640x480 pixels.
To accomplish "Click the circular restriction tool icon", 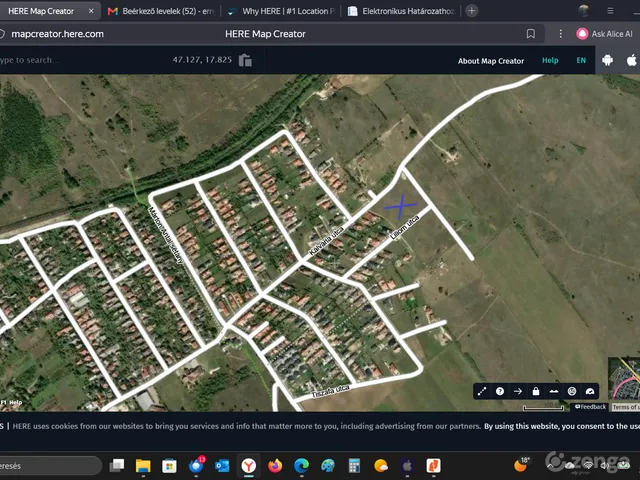I will click(572, 391).
